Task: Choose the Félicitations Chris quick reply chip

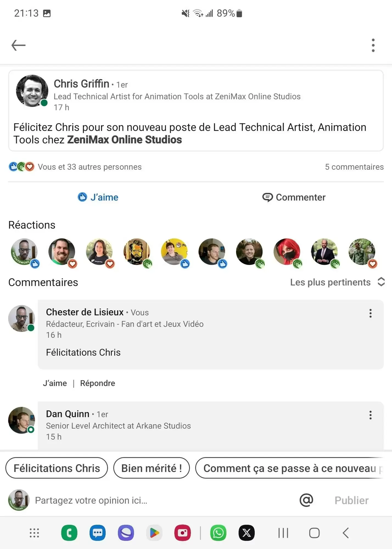Action: click(57, 468)
